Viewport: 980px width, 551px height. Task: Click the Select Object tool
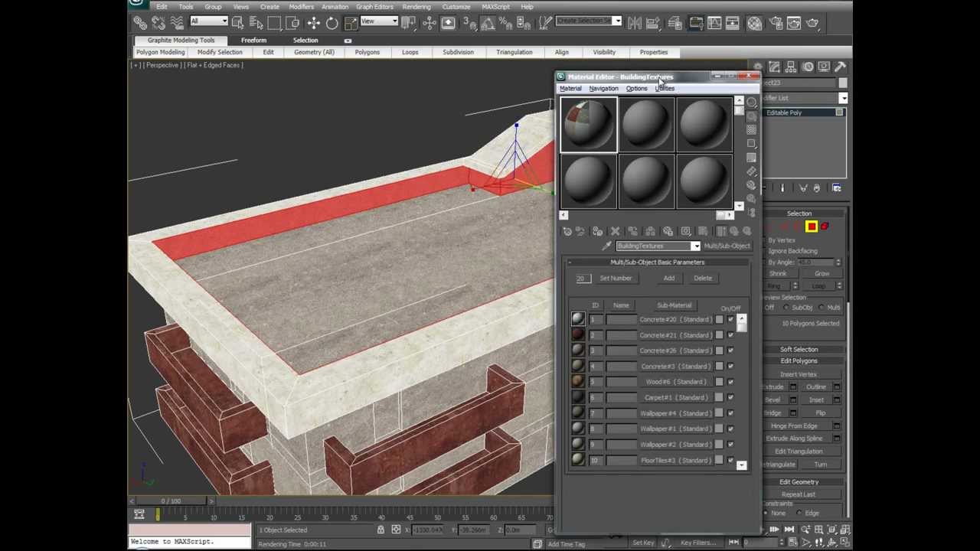(x=237, y=23)
